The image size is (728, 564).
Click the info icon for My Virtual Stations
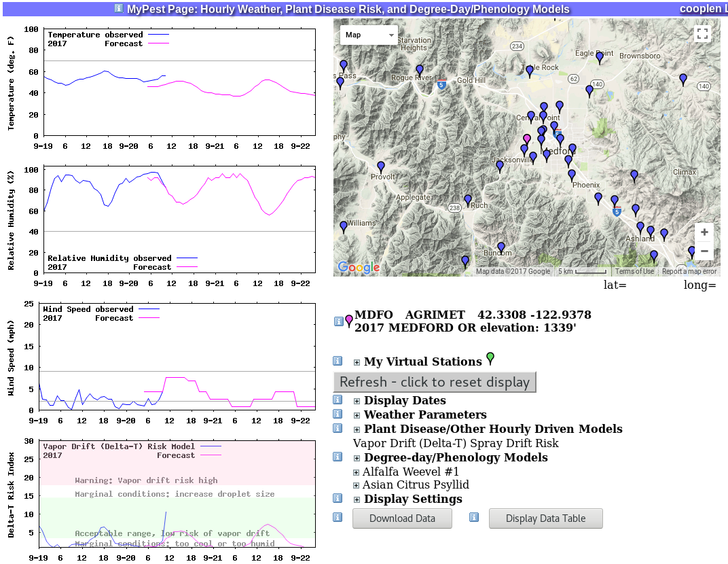point(338,361)
